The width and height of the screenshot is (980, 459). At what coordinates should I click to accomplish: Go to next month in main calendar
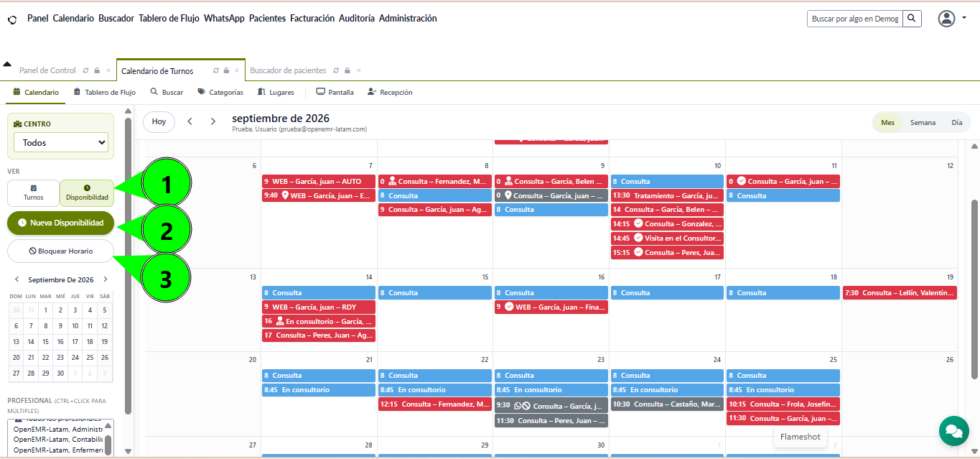(x=213, y=122)
